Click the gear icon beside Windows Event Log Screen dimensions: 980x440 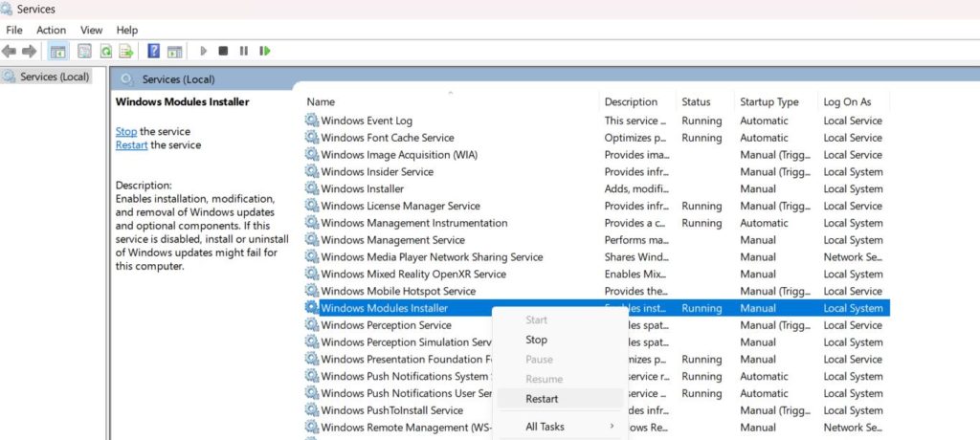312,121
